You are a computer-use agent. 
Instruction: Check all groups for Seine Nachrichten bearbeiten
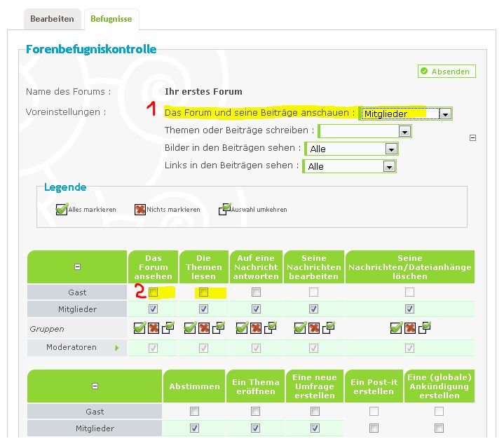[x=300, y=328]
